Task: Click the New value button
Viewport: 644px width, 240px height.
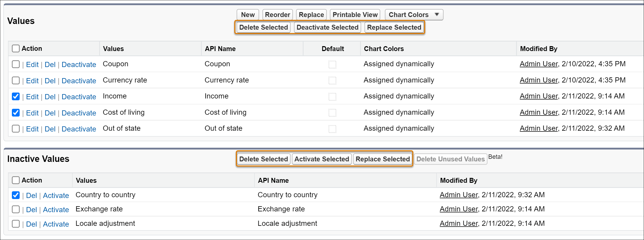Action: tap(247, 15)
